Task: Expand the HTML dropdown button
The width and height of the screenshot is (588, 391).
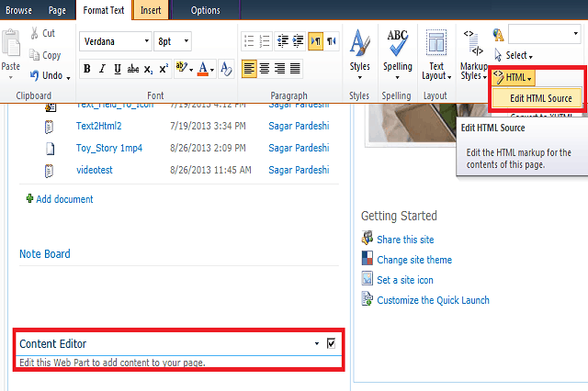Action: point(514,78)
